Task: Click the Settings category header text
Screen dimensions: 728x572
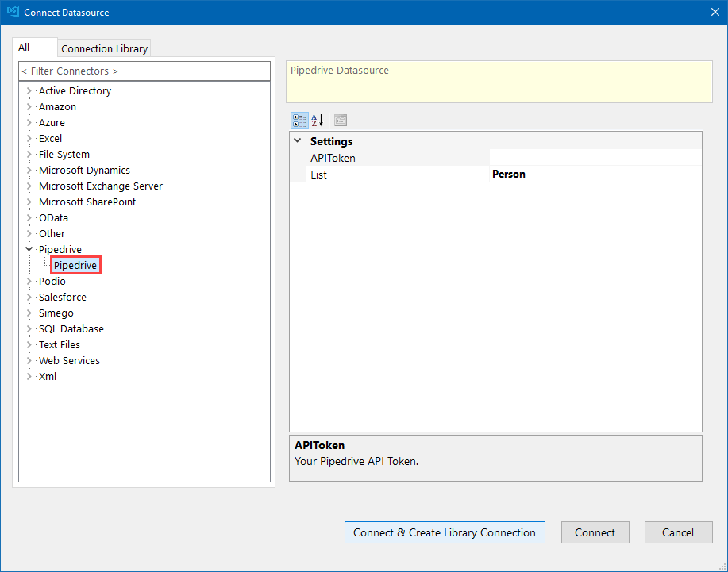Action: pyautogui.click(x=332, y=141)
